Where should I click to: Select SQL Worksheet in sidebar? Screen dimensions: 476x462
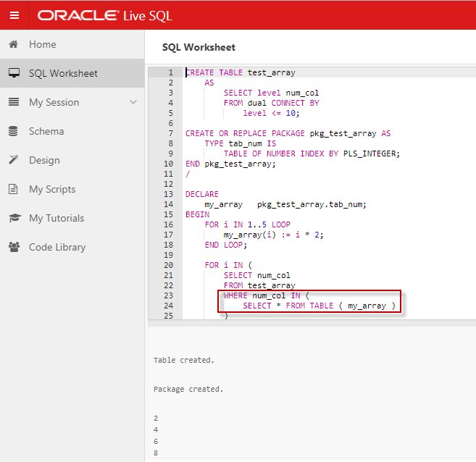[x=72, y=73]
